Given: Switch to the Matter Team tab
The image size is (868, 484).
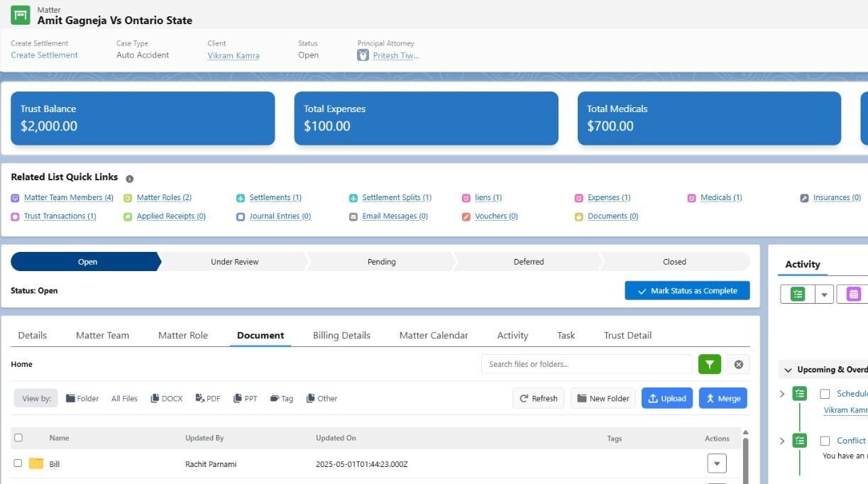Looking at the screenshot, I should [103, 335].
